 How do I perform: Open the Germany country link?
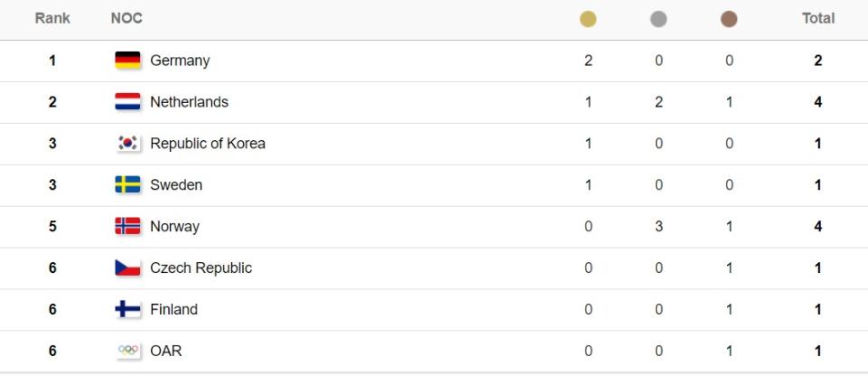(180, 61)
